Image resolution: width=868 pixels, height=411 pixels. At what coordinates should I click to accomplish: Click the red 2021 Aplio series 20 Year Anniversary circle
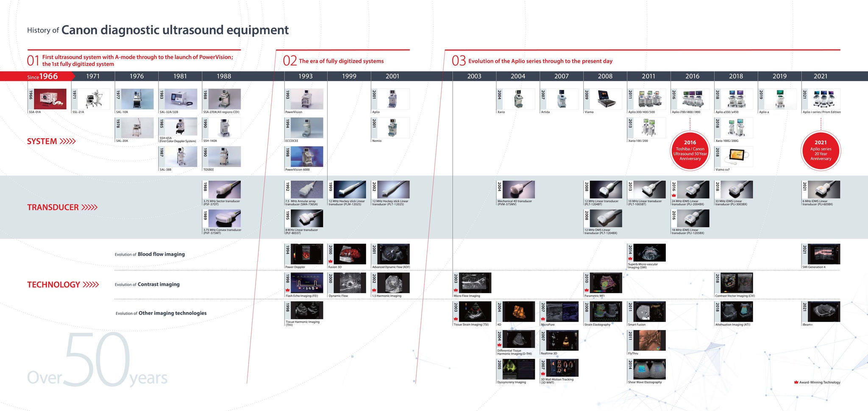pyautogui.click(x=821, y=151)
